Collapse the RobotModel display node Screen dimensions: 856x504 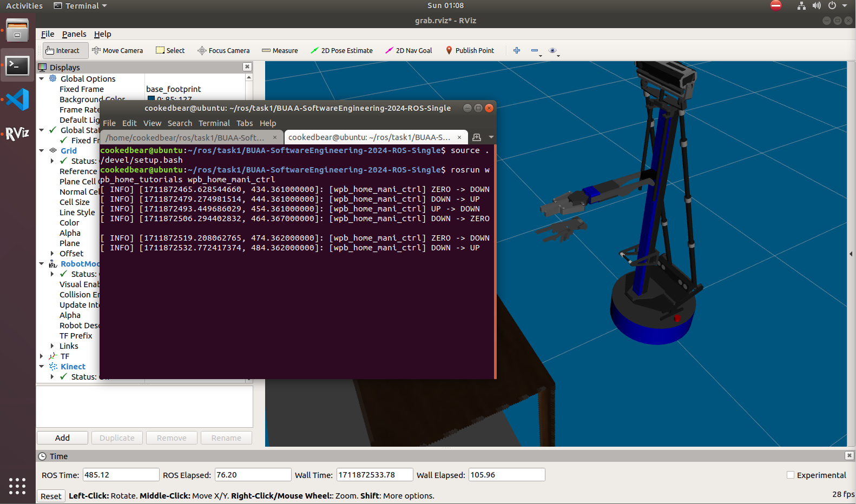coord(42,263)
